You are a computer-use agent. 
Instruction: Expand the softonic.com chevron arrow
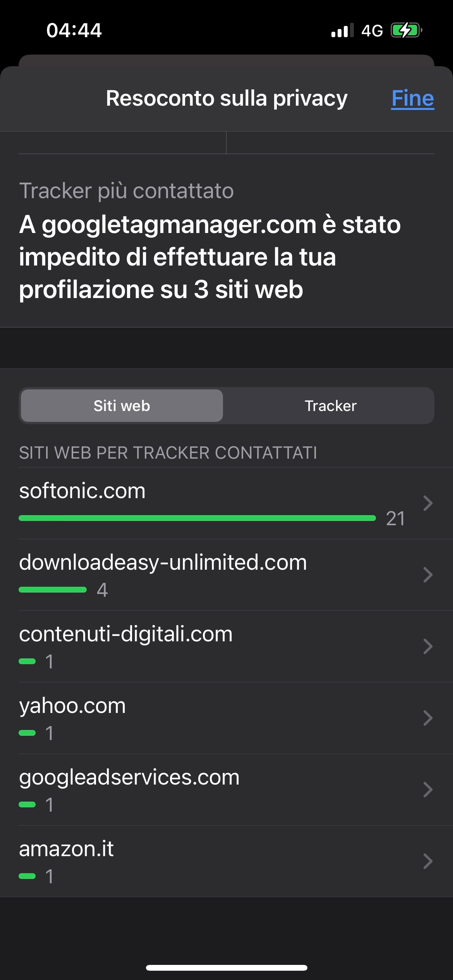pos(427,503)
